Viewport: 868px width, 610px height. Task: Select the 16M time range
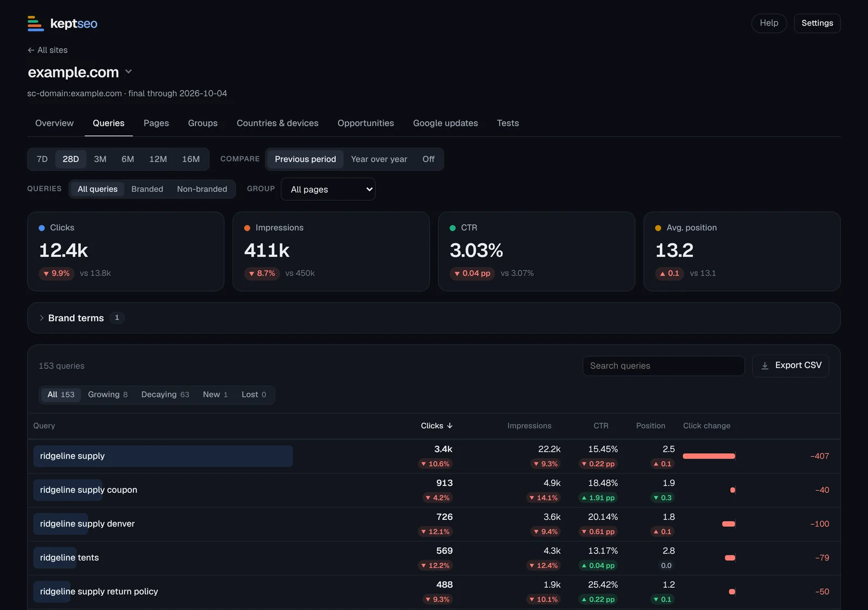[191, 159]
